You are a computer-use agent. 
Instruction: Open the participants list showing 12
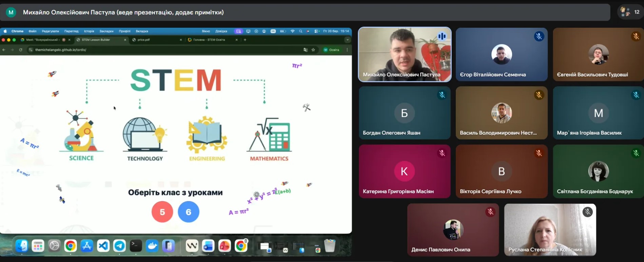[x=630, y=12]
